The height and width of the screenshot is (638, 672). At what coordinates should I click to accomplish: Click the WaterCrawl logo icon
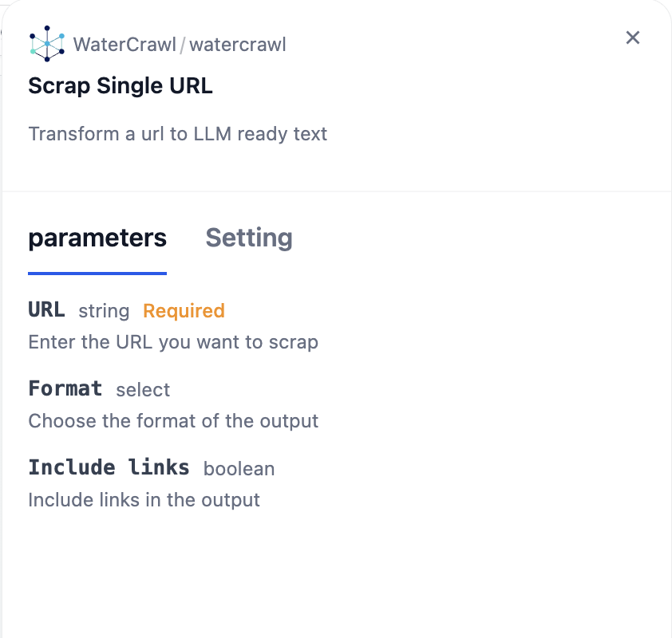click(x=46, y=44)
